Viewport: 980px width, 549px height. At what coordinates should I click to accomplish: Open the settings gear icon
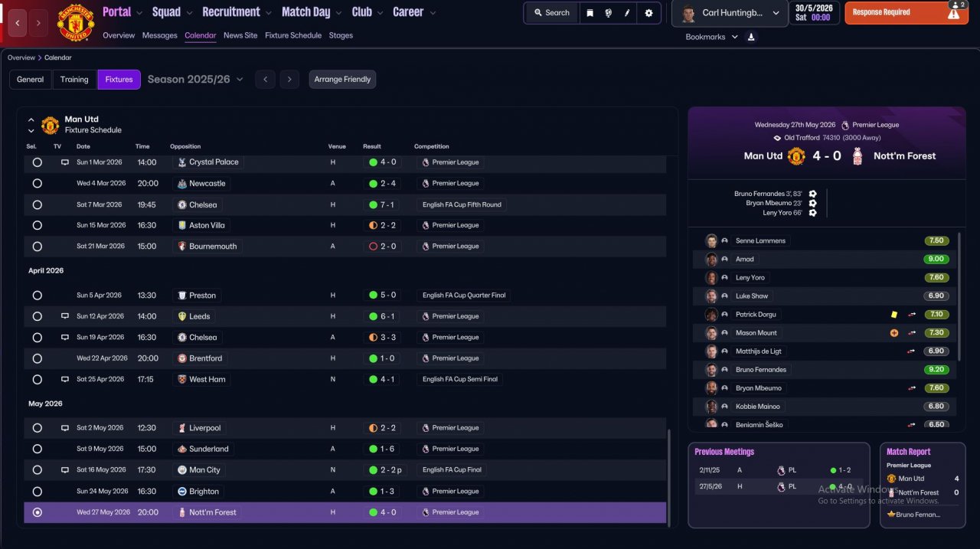coord(649,13)
